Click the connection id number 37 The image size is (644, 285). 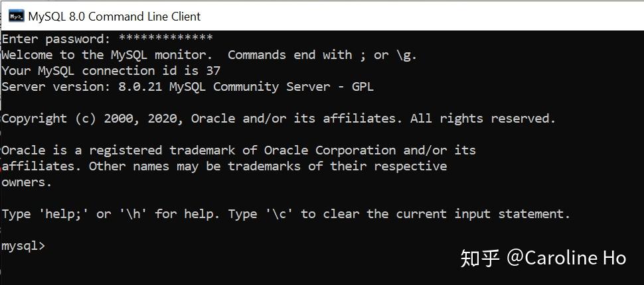(x=213, y=71)
